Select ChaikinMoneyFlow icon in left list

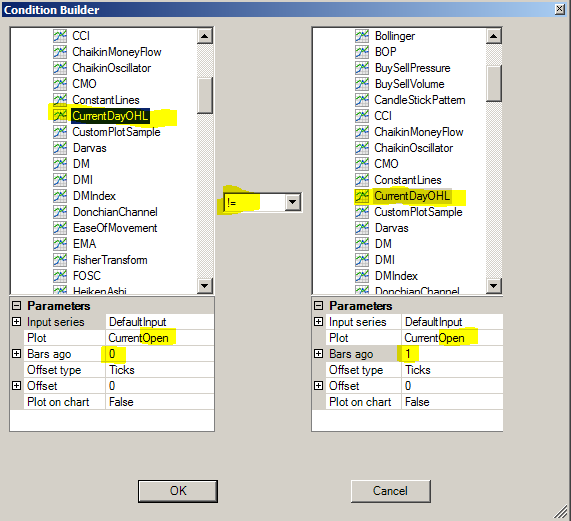tap(60, 52)
